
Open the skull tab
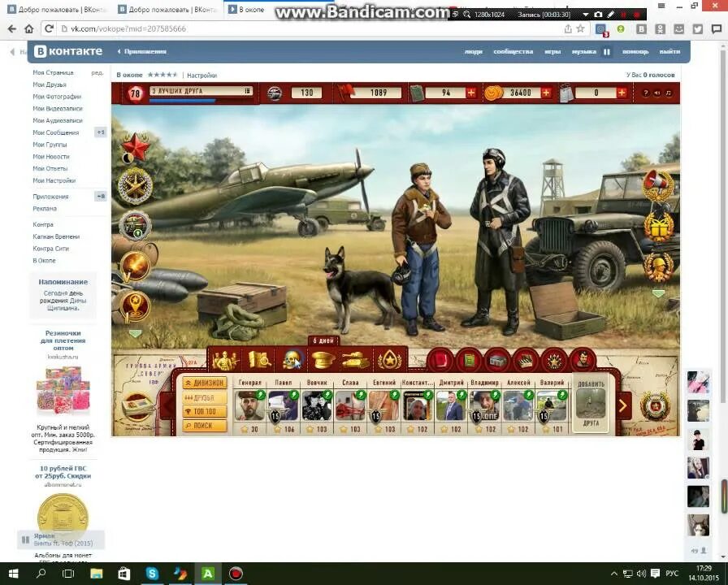[x=292, y=360]
